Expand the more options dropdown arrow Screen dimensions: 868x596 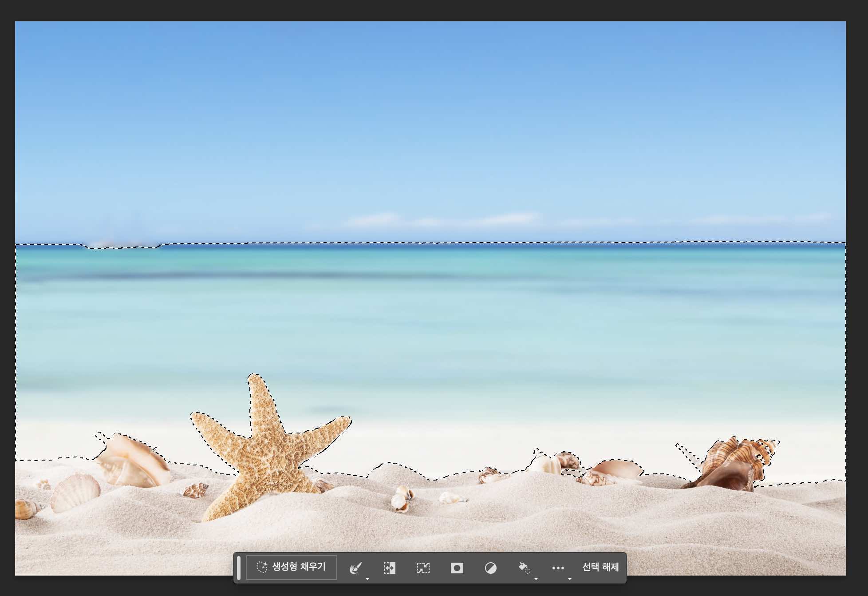click(x=570, y=579)
